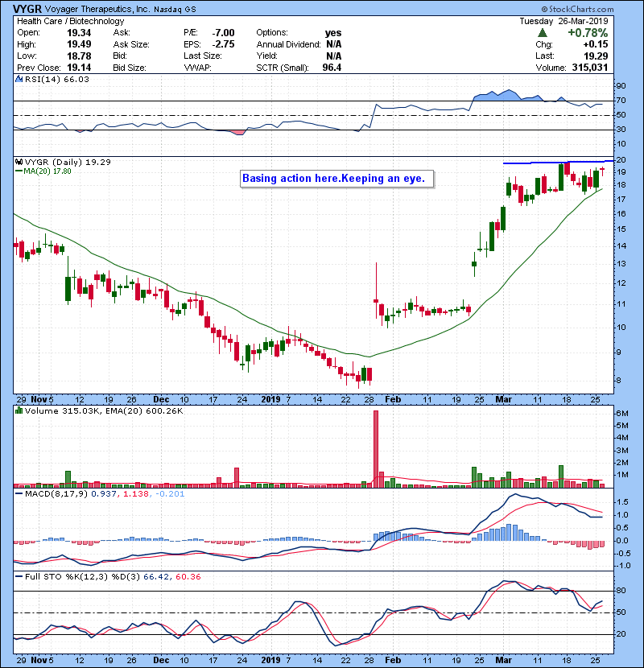Click the stochastic %D value 60.36
The height and width of the screenshot is (668, 644).
coord(188,577)
